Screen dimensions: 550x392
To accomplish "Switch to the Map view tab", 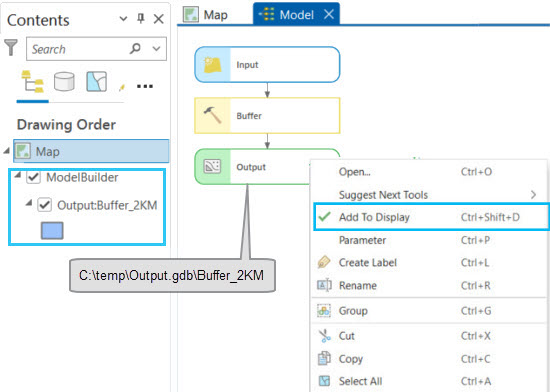I will pyautogui.click(x=206, y=15).
